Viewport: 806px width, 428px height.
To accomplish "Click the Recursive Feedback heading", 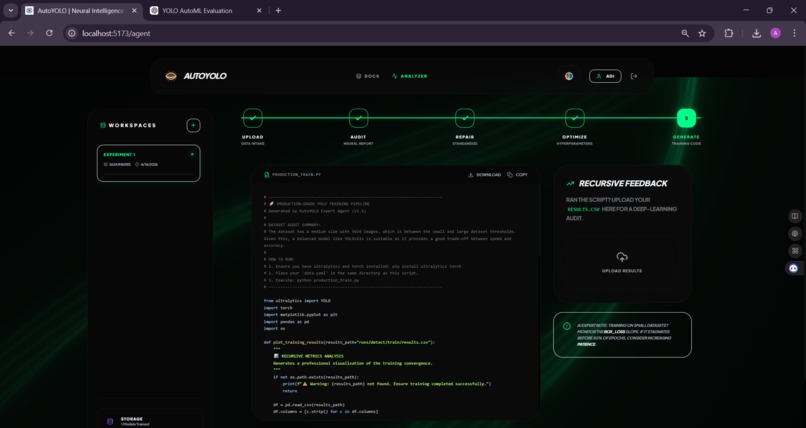I will point(623,183).
